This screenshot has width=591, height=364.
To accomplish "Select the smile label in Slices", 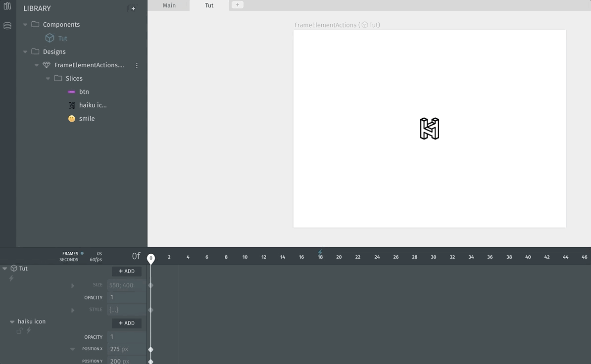I will point(87,119).
